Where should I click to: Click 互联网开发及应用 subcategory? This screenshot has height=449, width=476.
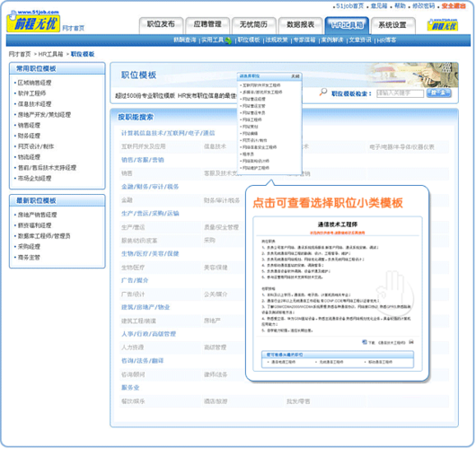pos(144,146)
